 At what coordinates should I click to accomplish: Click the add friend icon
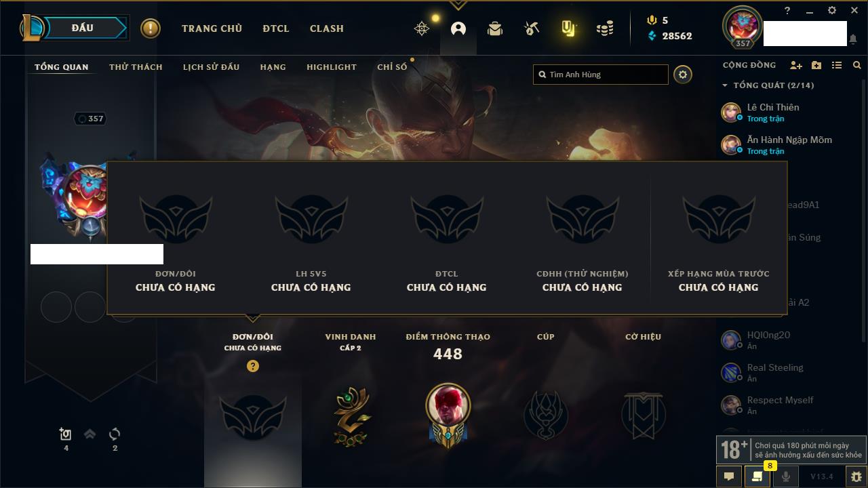[x=796, y=66]
